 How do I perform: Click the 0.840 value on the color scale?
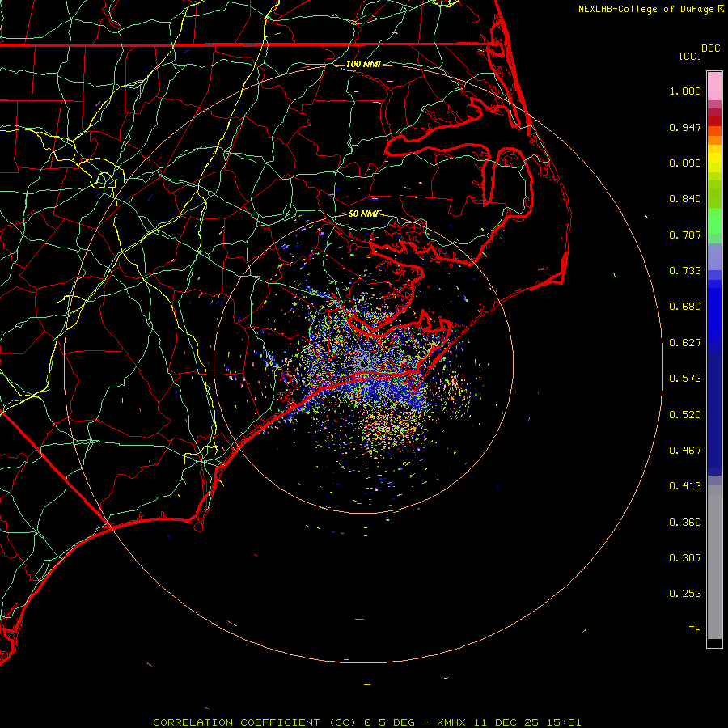click(x=685, y=199)
